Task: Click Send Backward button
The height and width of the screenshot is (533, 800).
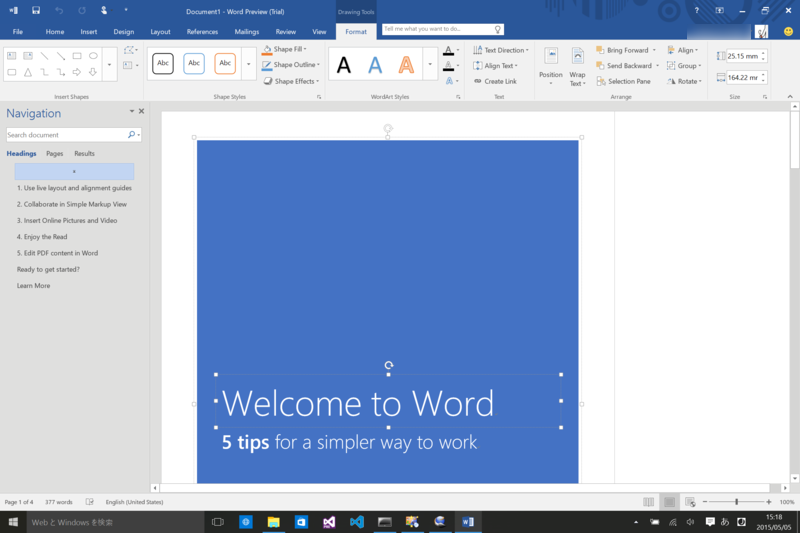Action: pos(628,66)
